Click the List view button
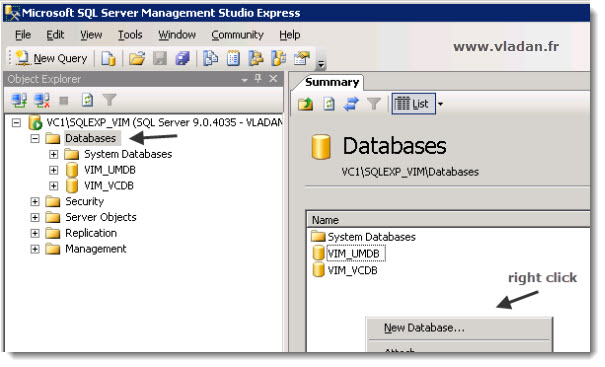The height and width of the screenshot is (367, 605). click(413, 103)
